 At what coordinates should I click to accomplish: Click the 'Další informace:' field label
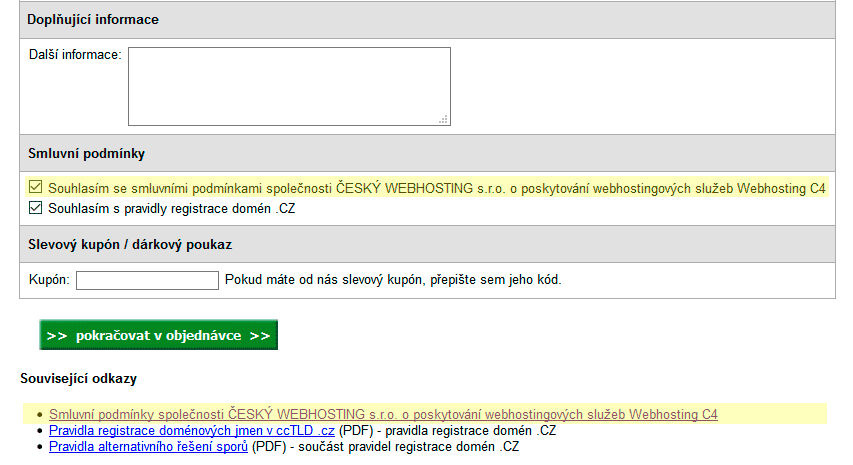point(76,54)
